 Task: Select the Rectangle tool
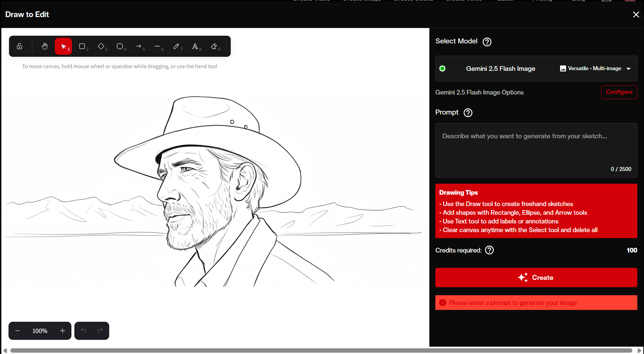(82, 46)
